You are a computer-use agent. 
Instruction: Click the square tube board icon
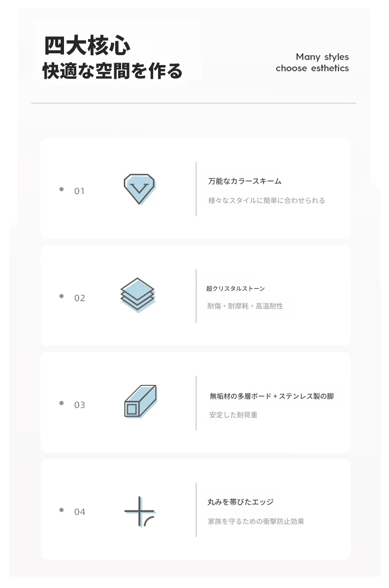point(140,401)
